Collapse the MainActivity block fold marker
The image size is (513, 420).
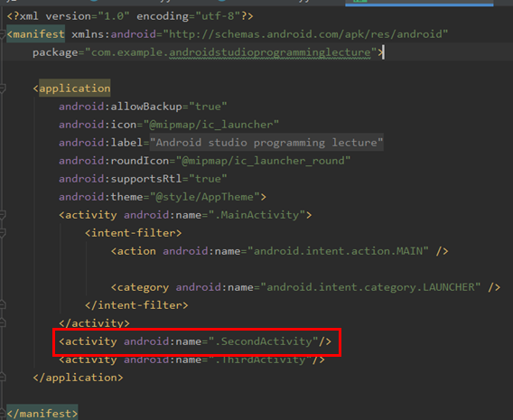tap(3, 215)
